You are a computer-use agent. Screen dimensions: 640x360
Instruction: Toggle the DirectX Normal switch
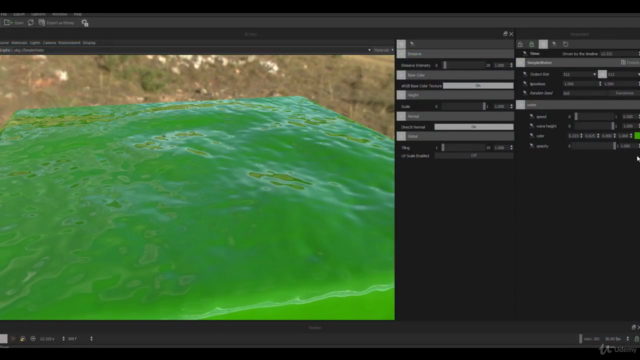473,127
